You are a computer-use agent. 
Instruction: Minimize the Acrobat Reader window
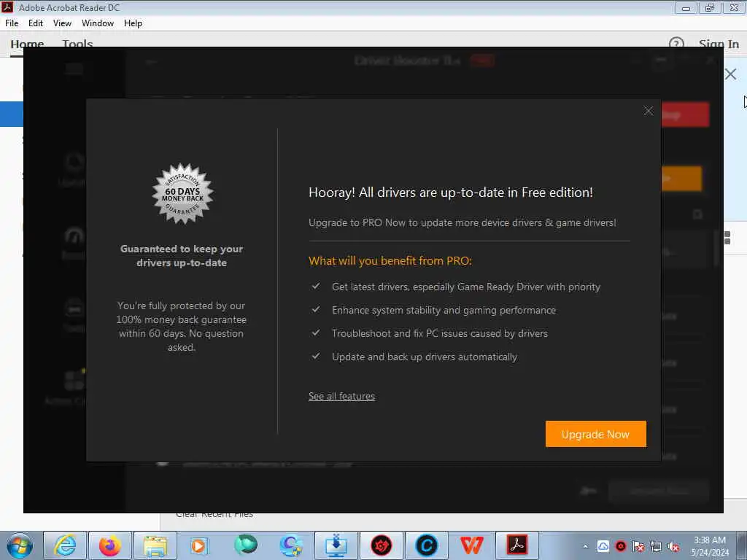pos(686,7)
